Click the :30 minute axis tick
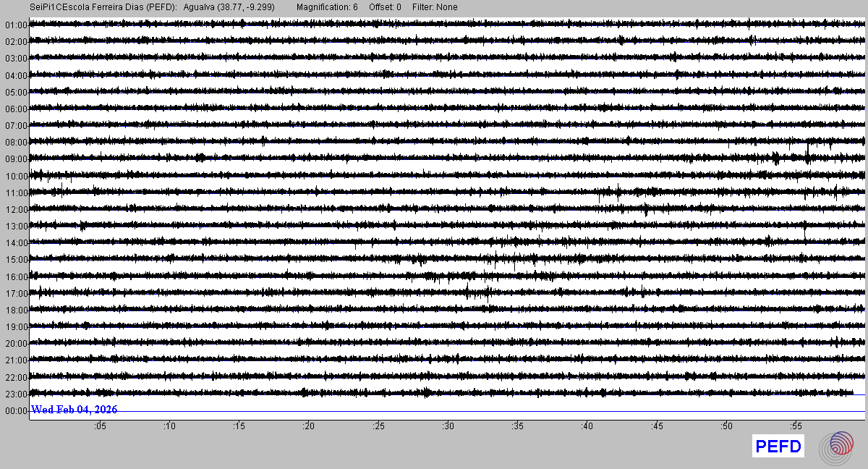 click(448, 426)
